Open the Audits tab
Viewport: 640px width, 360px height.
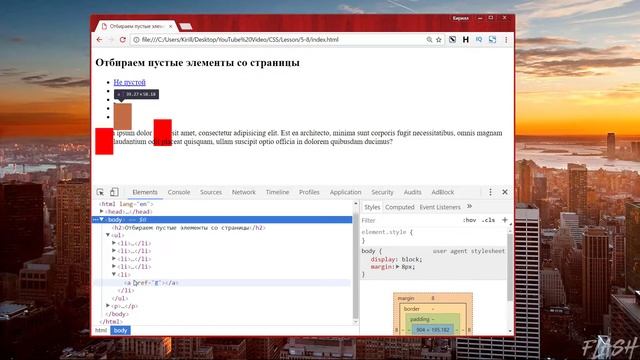click(413, 192)
